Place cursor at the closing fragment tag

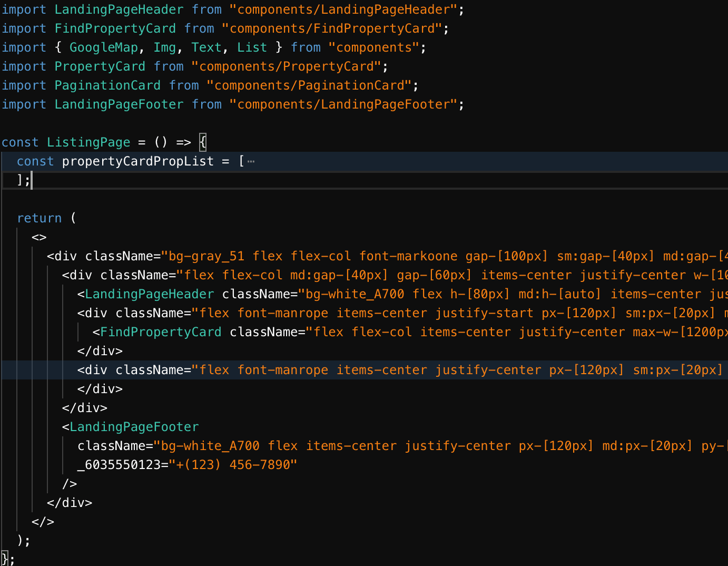click(x=44, y=522)
